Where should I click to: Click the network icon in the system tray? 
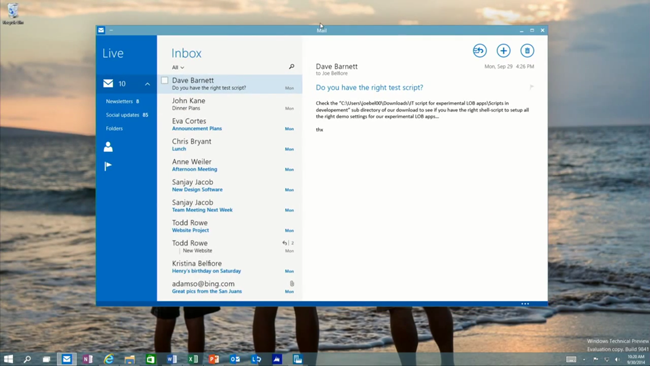point(606,359)
